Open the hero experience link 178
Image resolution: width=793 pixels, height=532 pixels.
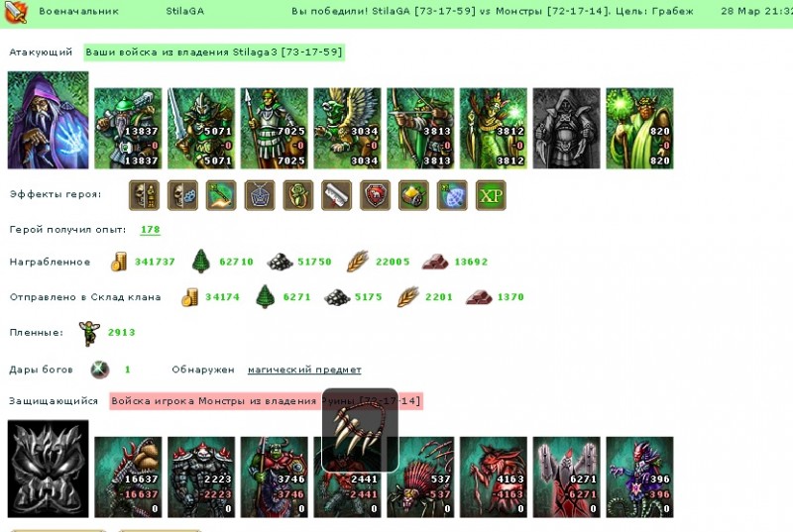click(x=151, y=230)
